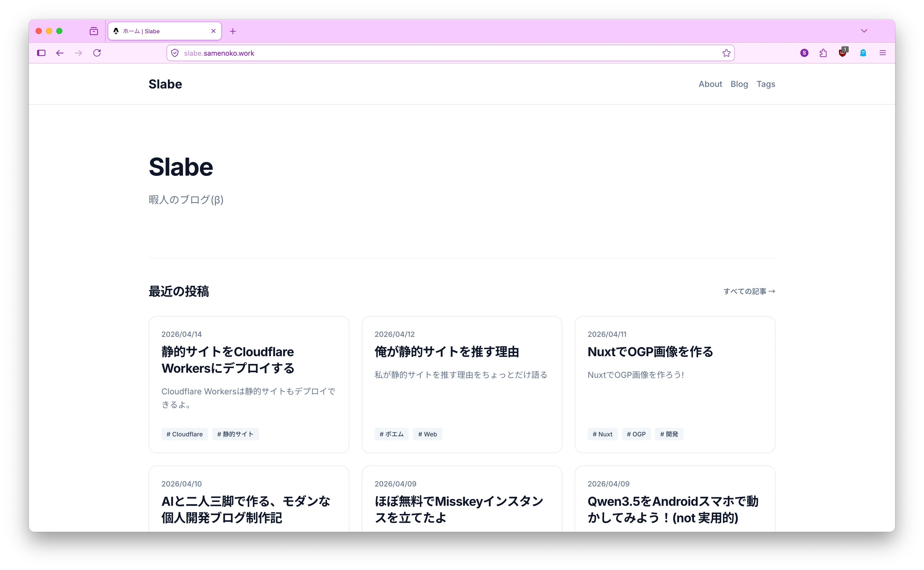Click the slabe.samenoko.work address bar

(450, 53)
